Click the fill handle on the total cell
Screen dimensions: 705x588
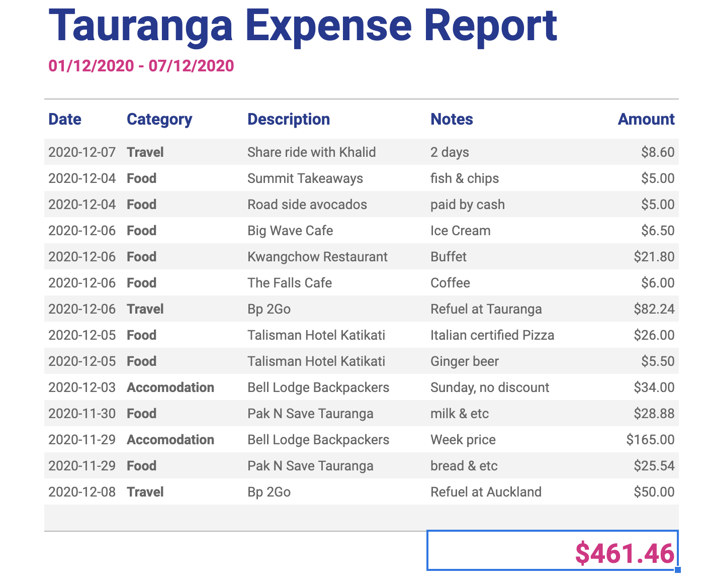coord(678,569)
